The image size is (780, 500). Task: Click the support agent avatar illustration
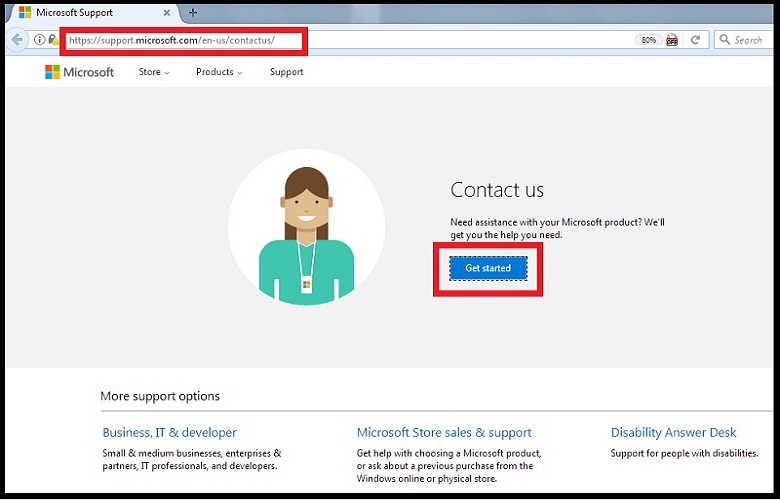click(306, 233)
